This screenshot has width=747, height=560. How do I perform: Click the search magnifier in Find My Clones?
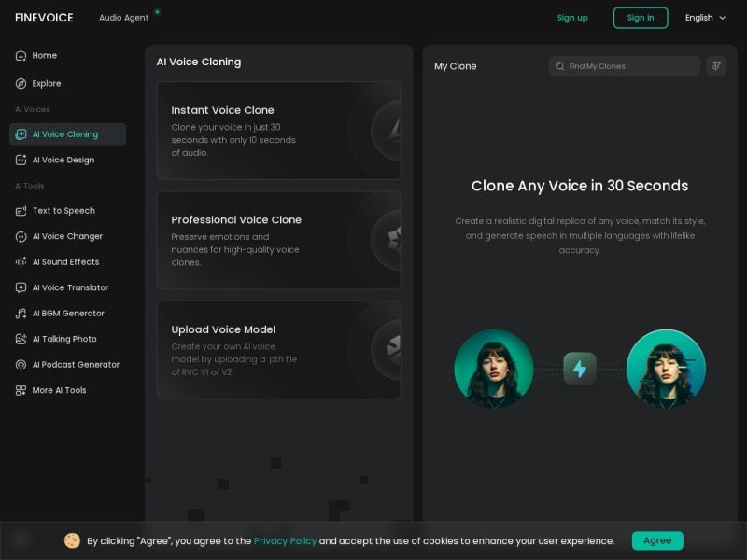coord(559,66)
